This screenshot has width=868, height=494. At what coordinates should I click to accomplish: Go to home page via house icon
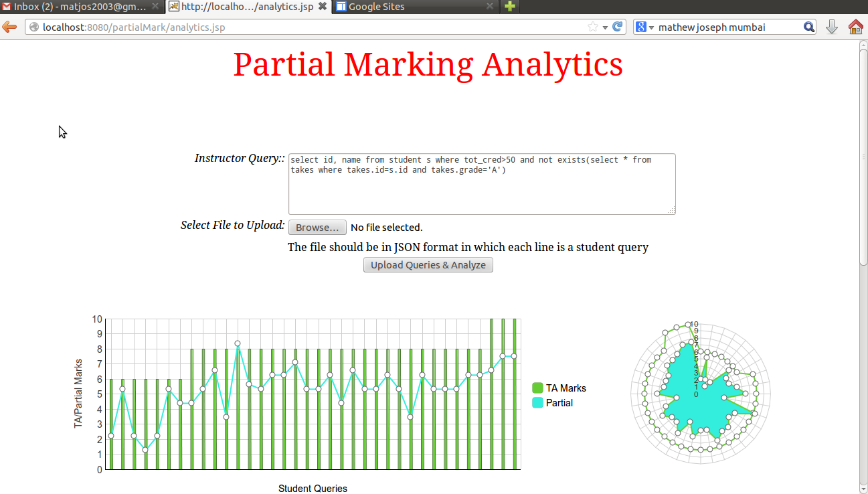tap(855, 27)
